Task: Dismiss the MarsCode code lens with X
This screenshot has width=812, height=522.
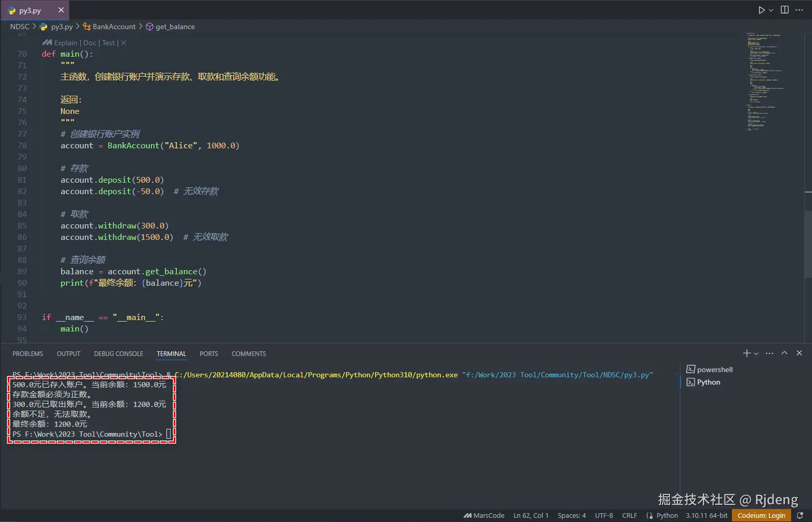Action: (x=124, y=43)
